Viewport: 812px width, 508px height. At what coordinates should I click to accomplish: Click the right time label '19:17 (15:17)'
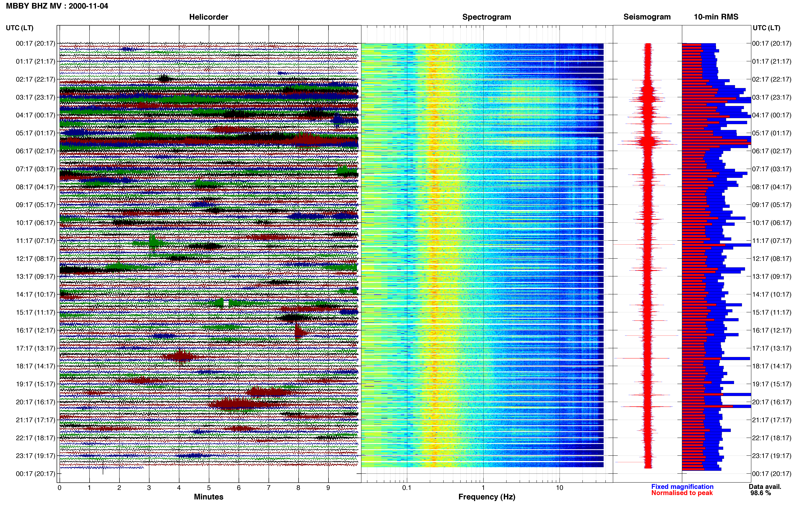click(x=772, y=384)
